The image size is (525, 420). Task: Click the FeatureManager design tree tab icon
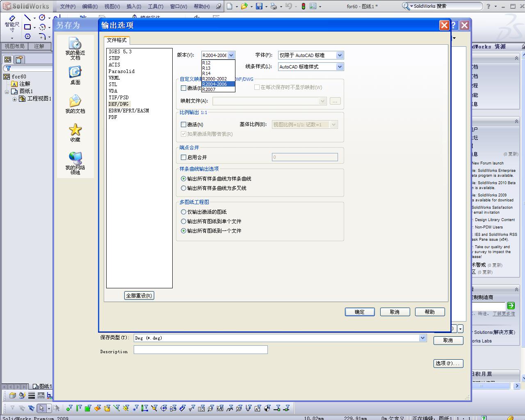click(8, 59)
